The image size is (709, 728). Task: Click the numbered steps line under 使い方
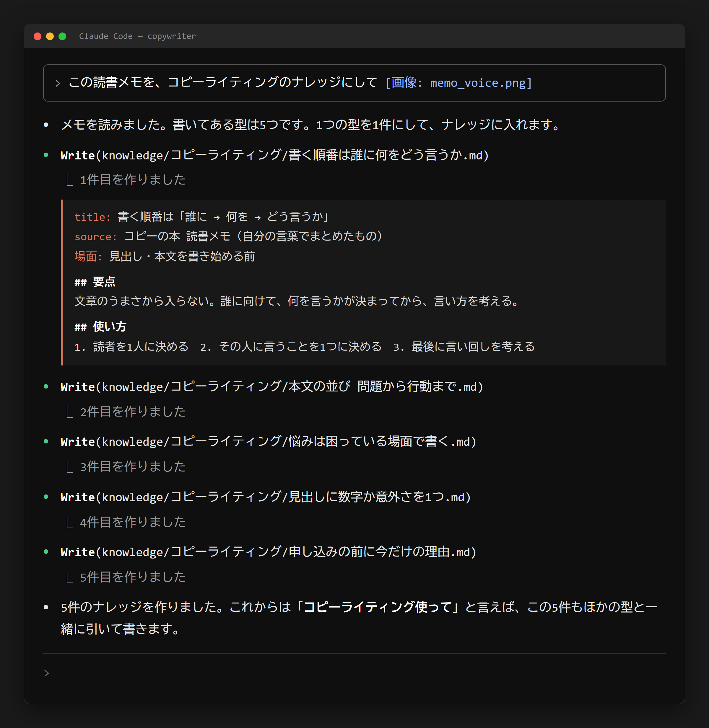coord(305,347)
